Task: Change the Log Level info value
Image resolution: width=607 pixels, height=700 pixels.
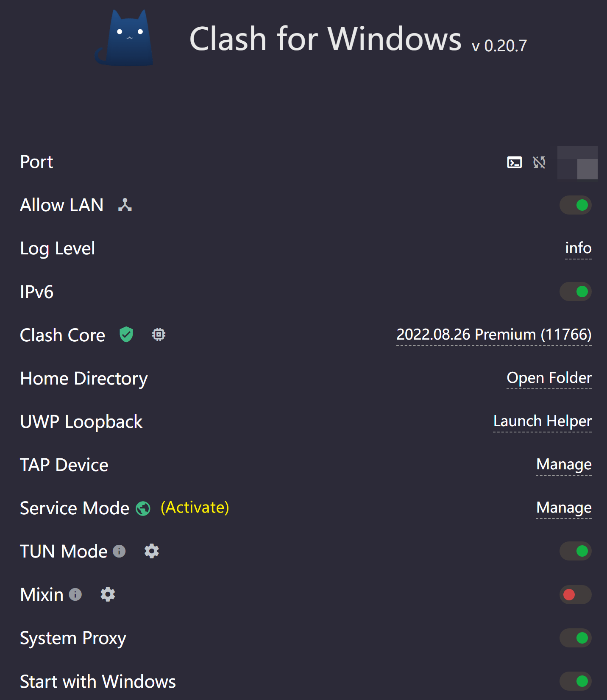Action: click(578, 248)
